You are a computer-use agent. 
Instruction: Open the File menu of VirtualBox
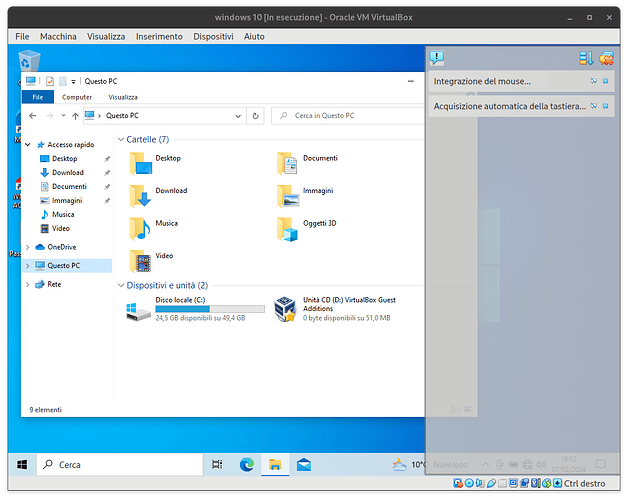point(22,36)
